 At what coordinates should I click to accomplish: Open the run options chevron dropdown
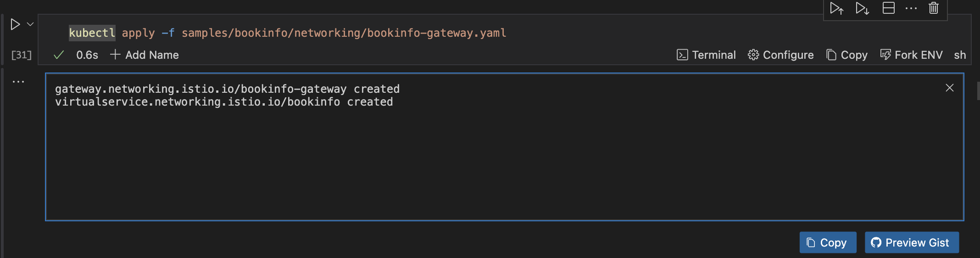tap(30, 24)
